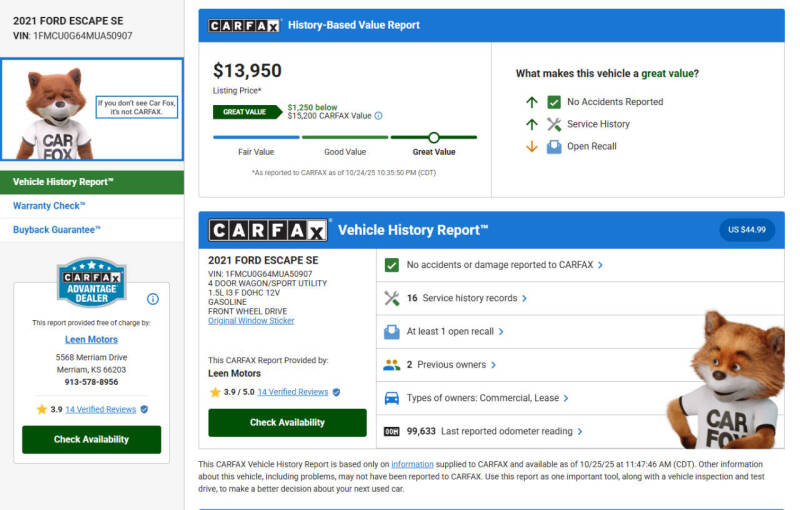Click the odometer reading icon

click(x=392, y=431)
